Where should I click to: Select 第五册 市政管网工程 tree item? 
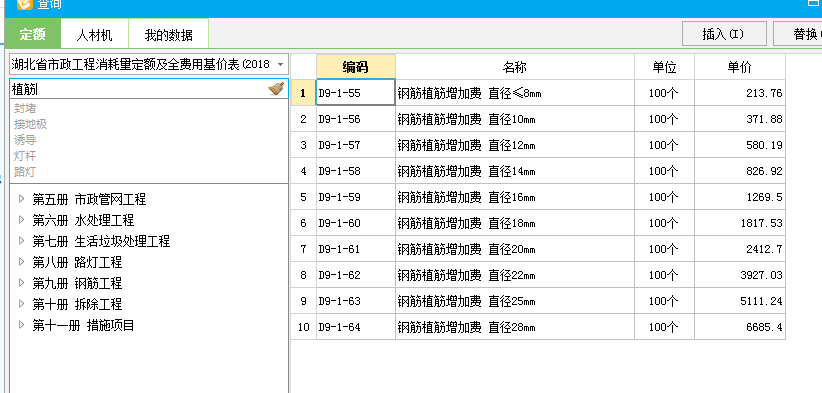tap(89, 199)
